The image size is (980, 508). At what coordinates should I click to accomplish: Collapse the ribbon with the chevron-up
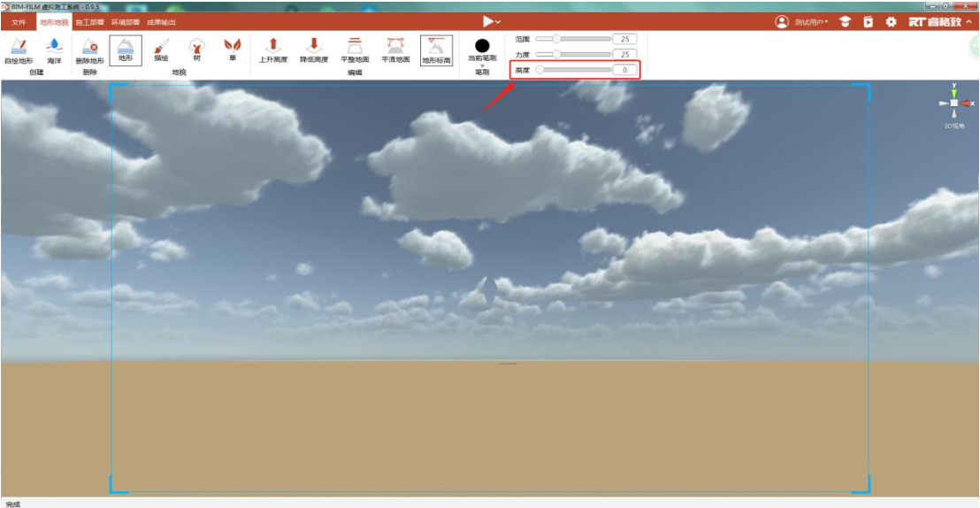click(969, 22)
